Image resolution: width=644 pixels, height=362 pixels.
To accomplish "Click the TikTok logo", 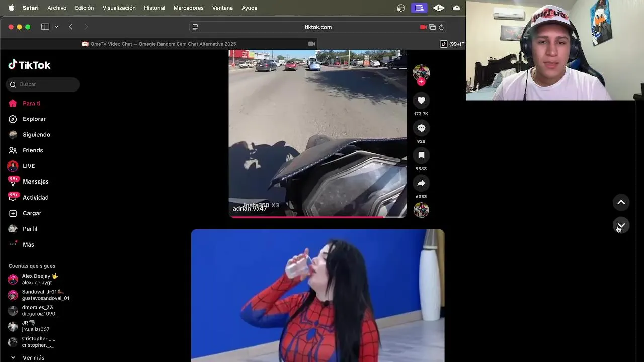I will pyautogui.click(x=29, y=65).
